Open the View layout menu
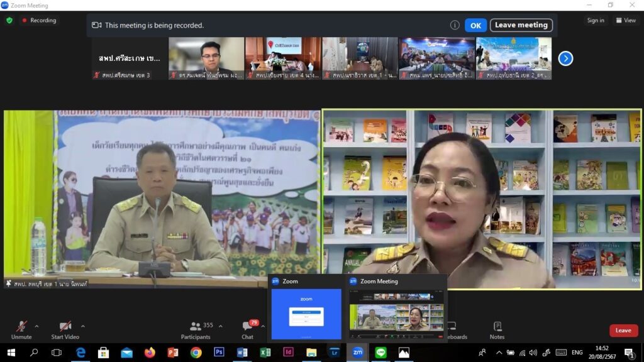 pos(626,20)
